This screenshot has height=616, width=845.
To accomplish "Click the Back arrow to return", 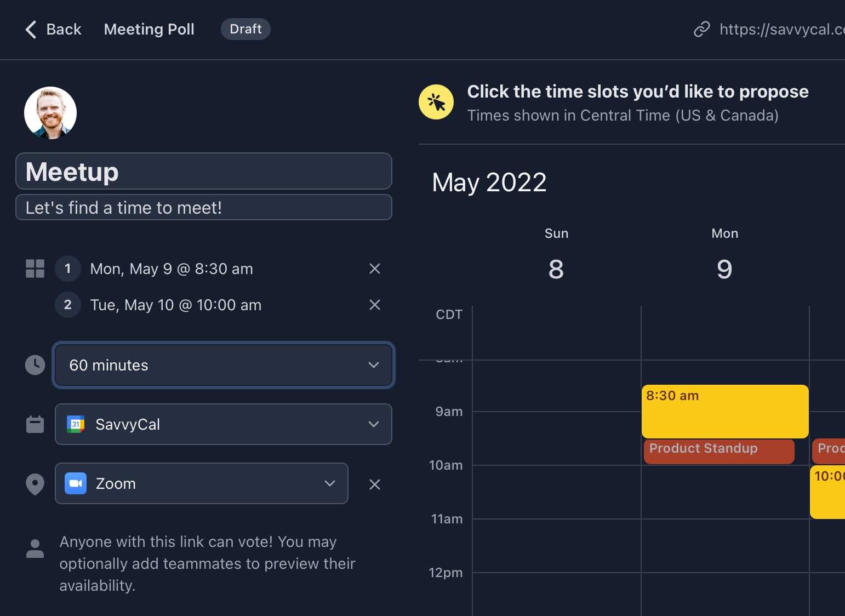I will (x=32, y=30).
